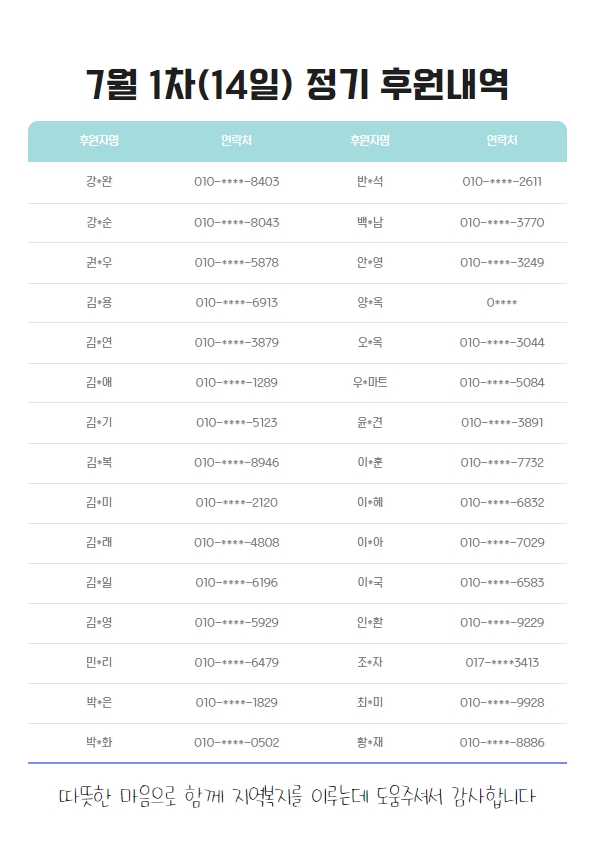The image size is (595, 842).
Task: Click phone number 010-****-8886
Action: point(502,743)
